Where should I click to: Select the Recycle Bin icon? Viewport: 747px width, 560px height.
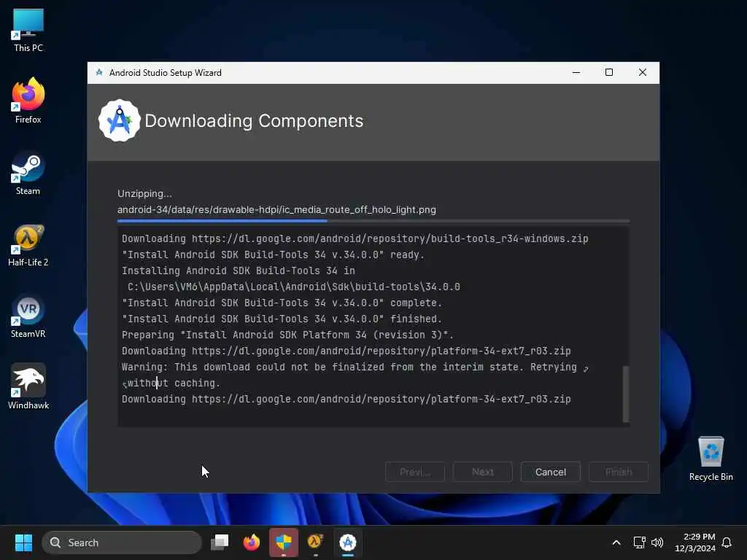(711, 458)
